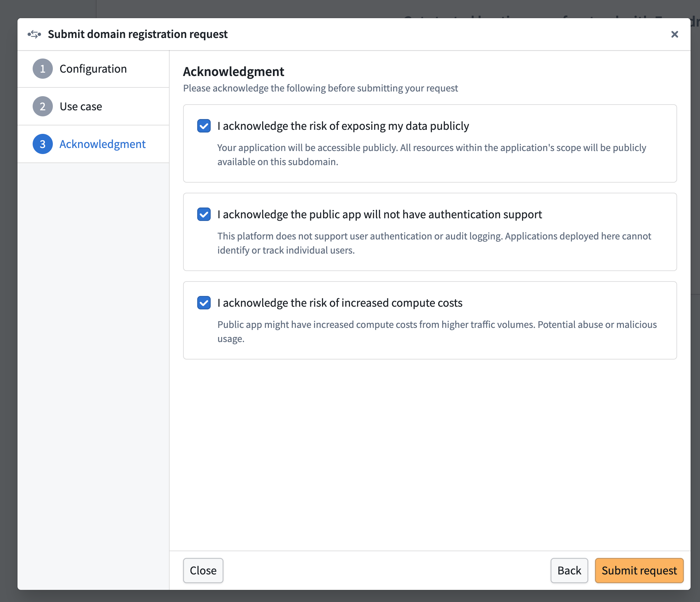Click the 'Acknowledgment' section heading
Image resolution: width=700 pixels, height=602 pixels.
click(234, 72)
